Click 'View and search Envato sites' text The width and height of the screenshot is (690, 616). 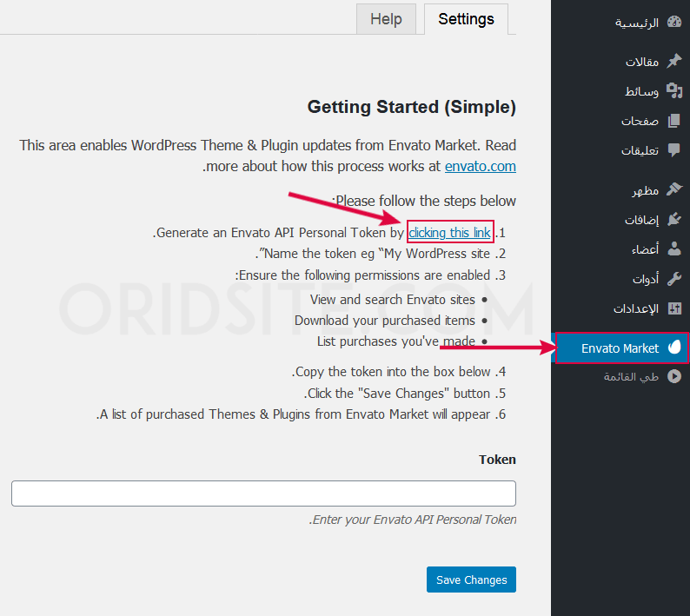[x=393, y=300]
